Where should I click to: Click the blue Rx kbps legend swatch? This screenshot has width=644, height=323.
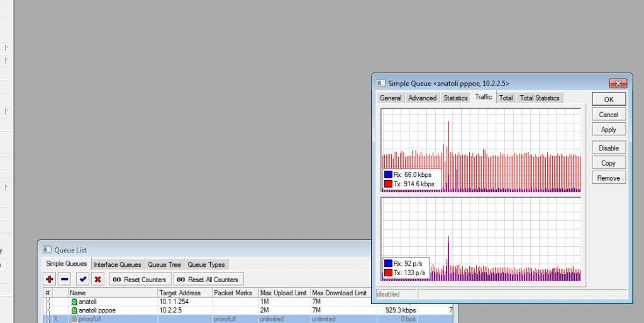click(x=388, y=175)
